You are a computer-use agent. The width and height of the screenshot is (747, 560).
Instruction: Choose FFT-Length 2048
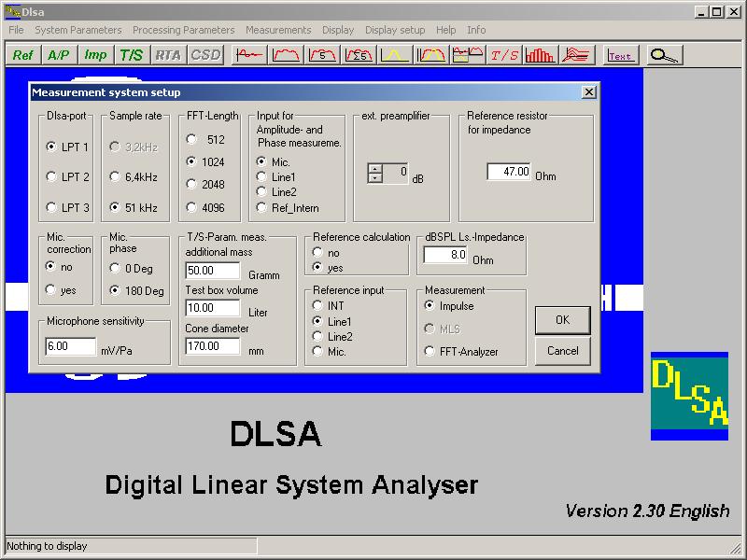point(205,184)
